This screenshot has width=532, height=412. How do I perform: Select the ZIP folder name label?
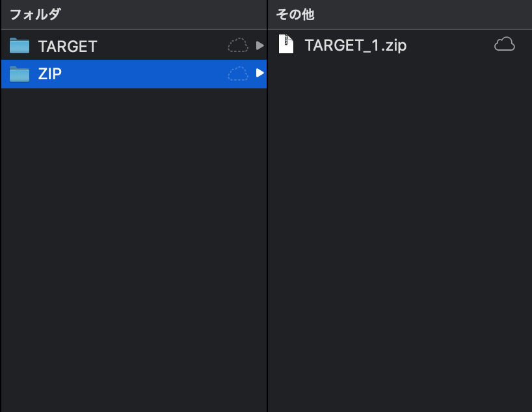coord(50,74)
